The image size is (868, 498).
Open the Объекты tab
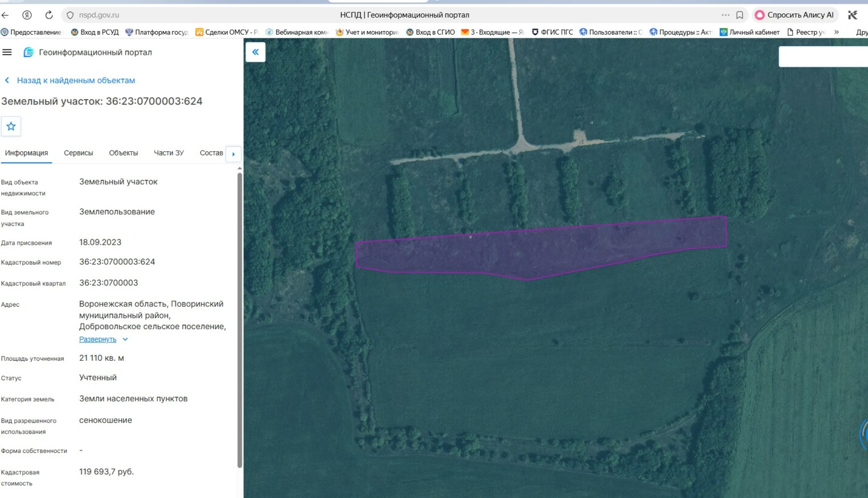123,153
